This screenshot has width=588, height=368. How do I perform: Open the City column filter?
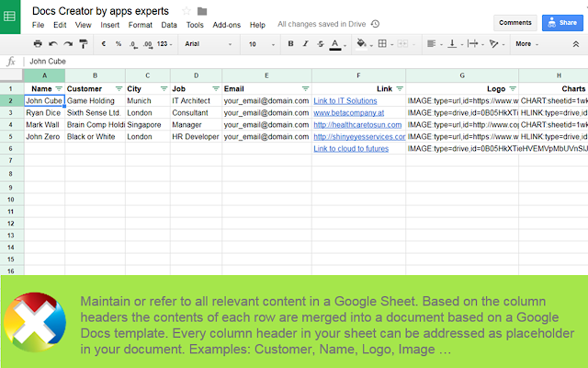[164, 88]
